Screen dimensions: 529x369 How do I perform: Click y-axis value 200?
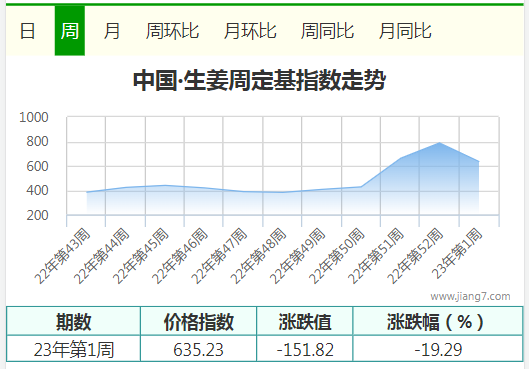(37, 216)
